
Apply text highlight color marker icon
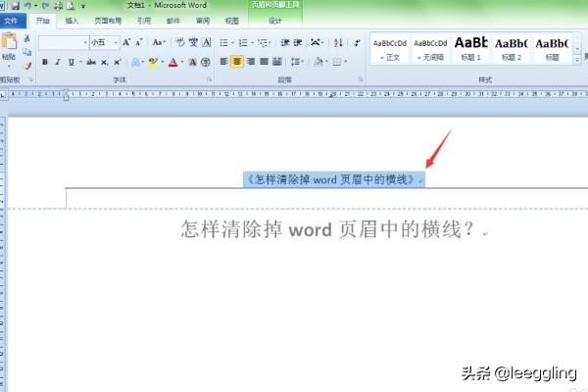[x=153, y=62]
